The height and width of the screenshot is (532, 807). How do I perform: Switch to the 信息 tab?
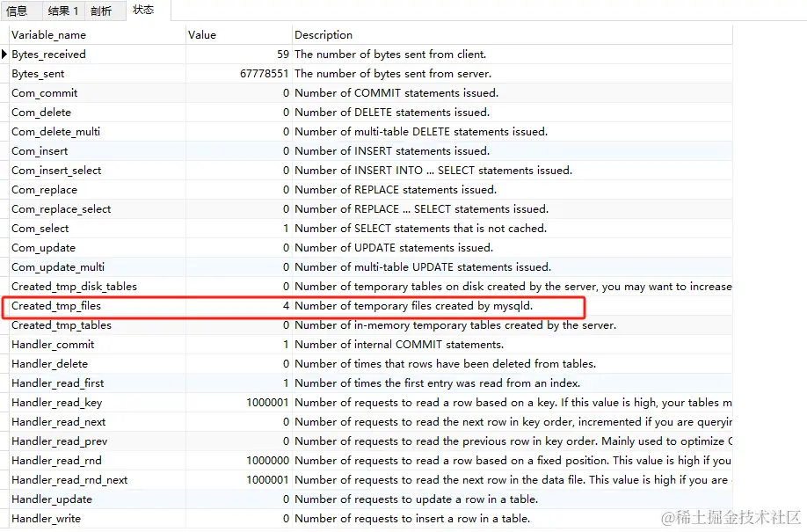pyautogui.click(x=17, y=11)
